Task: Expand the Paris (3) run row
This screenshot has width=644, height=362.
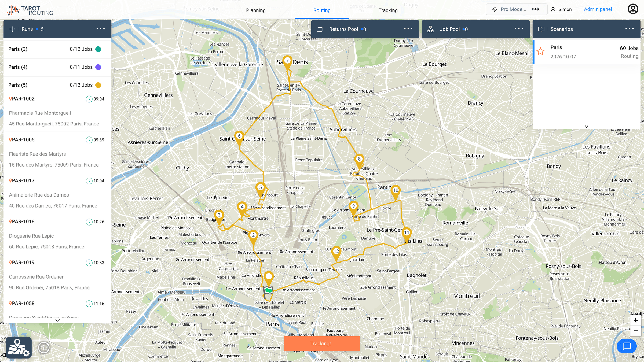Action: [x=57, y=49]
